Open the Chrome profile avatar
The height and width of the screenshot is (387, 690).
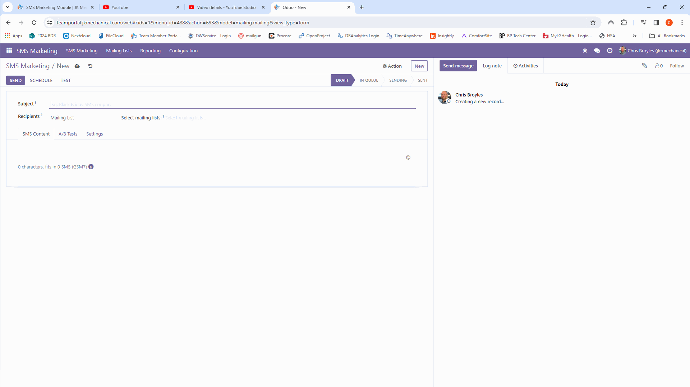[669, 22]
